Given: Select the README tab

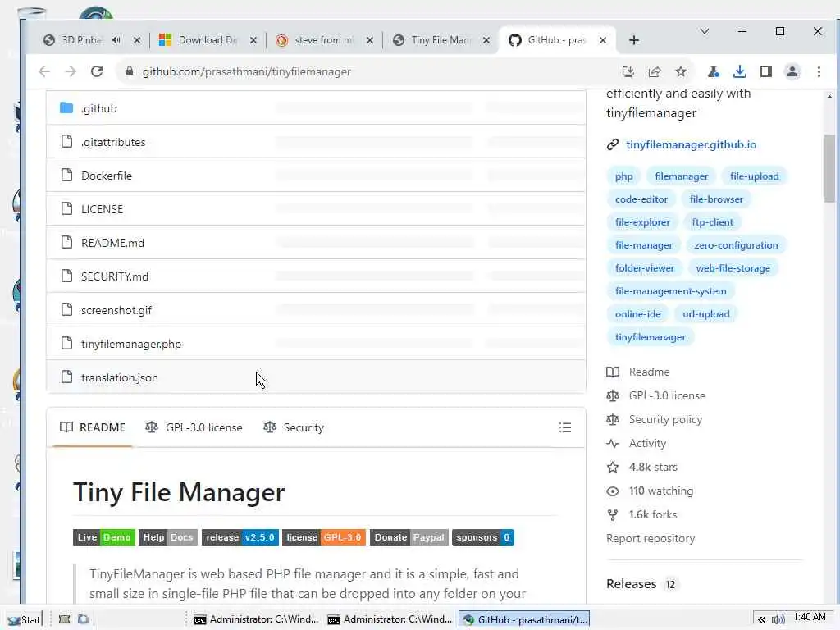Looking at the screenshot, I should [92, 427].
